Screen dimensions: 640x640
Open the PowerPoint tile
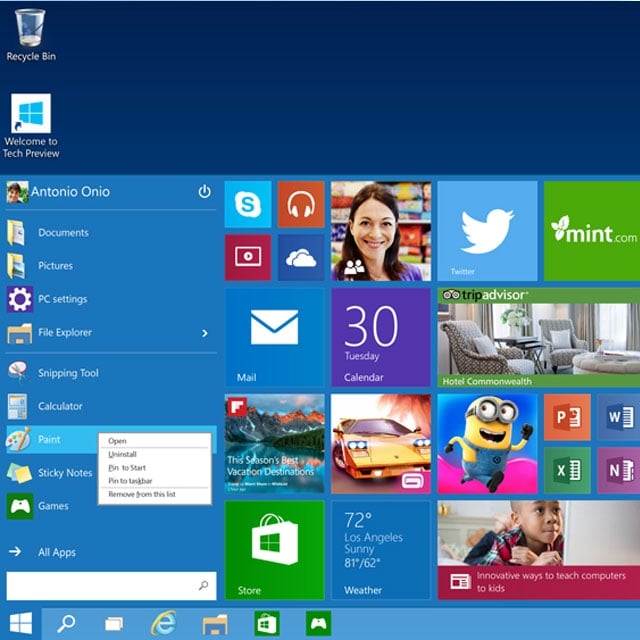(566, 416)
